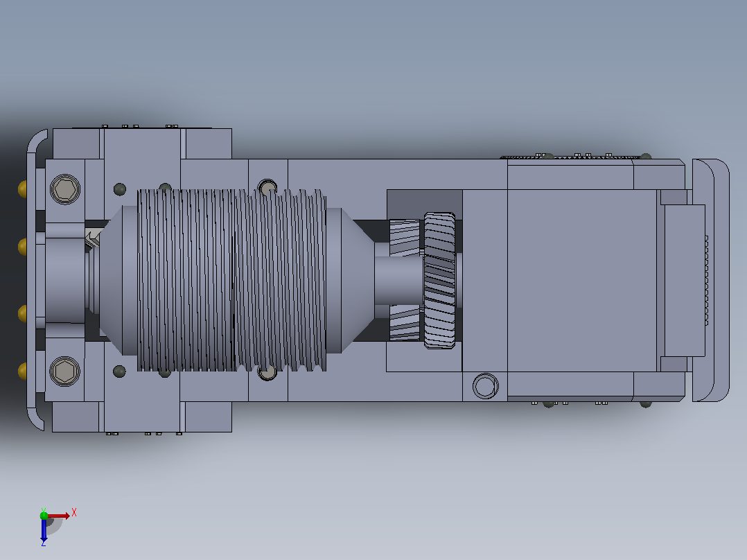
Task: Click the blue Z axis arrow of the triad
Action: (44, 530)
